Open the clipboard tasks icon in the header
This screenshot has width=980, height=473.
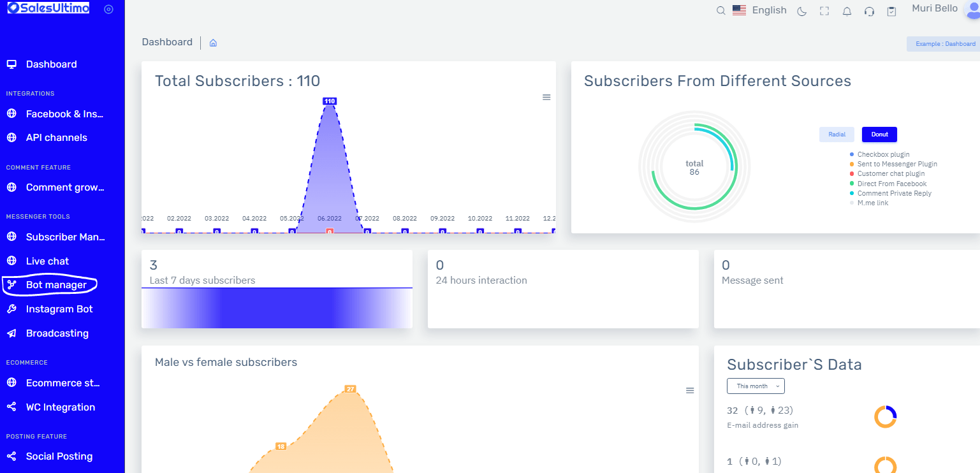tap(891, 11)
